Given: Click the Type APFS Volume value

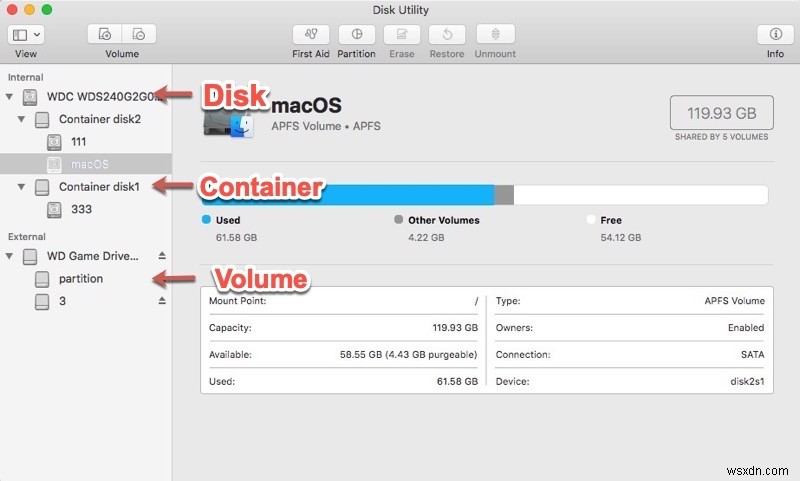Looking at the screenshot, I should point(734,301).
